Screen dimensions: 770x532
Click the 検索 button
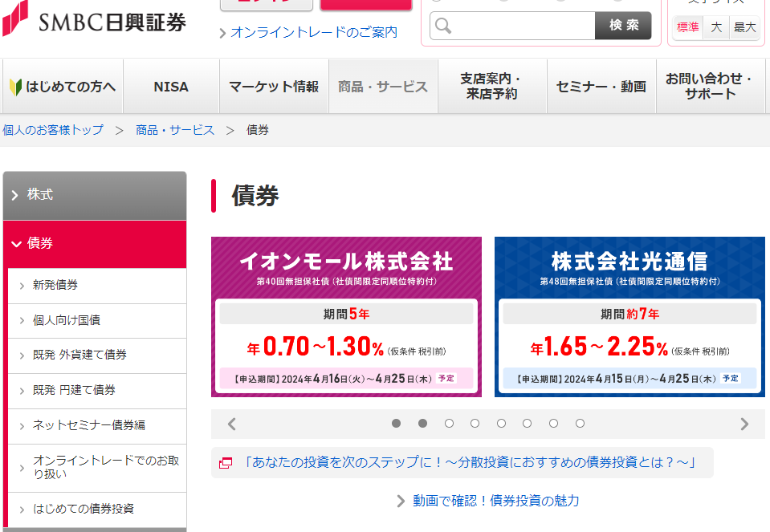(x=623, y=26)
